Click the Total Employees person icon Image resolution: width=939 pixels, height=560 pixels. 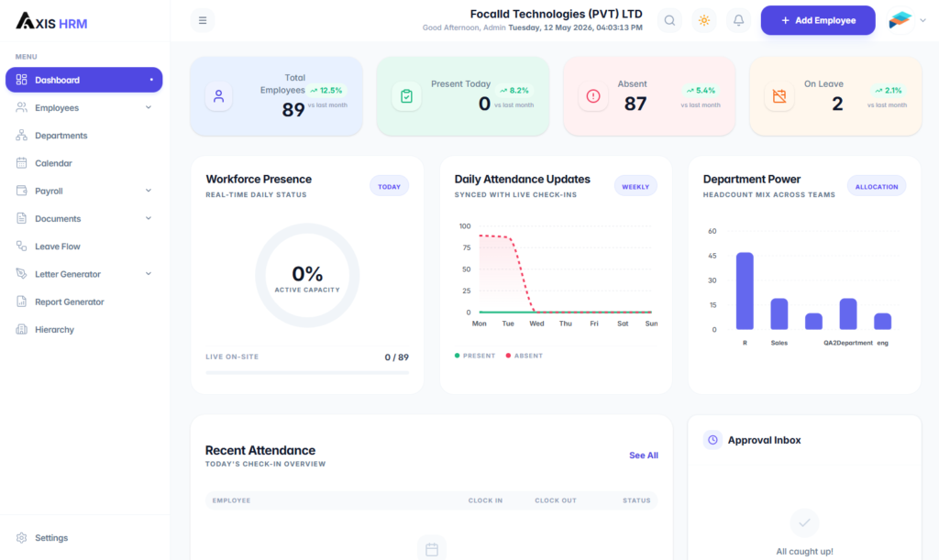pyautogui.click(x=218, y=95)
